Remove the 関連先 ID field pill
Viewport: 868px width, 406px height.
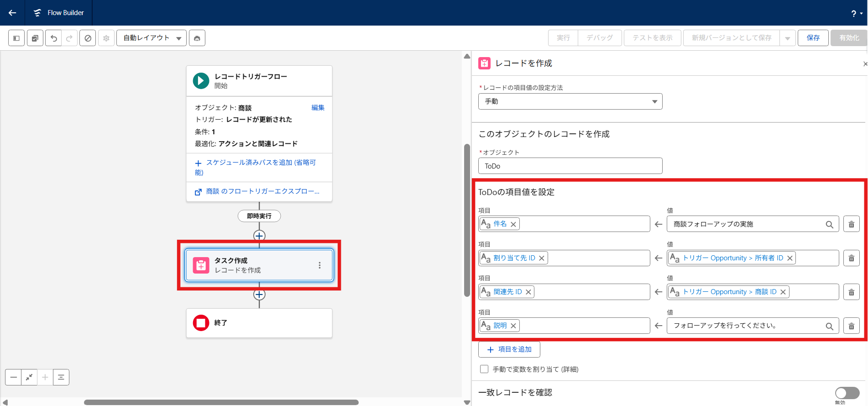(x=528, y=292)
